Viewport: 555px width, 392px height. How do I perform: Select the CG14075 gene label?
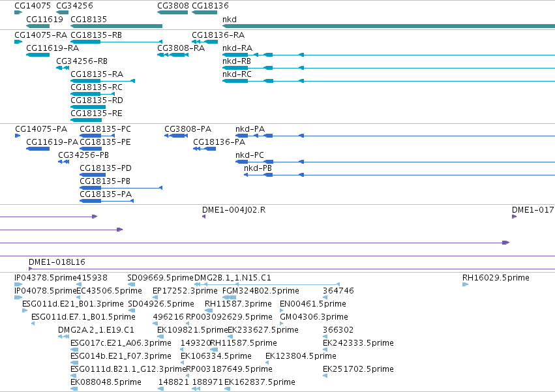click(33, 6)
